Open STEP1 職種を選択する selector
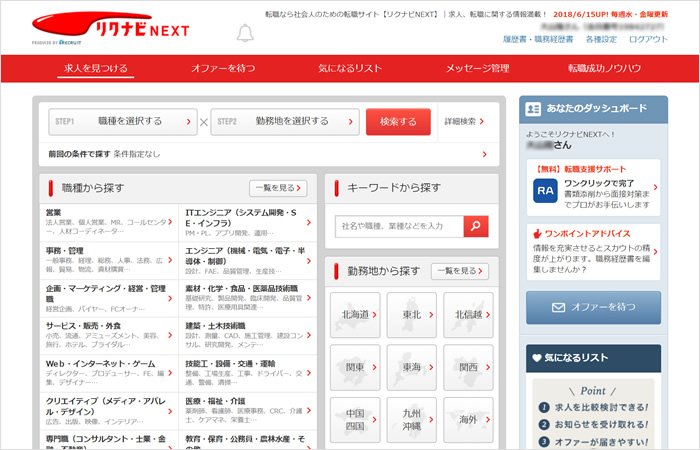 pos(123,121)
